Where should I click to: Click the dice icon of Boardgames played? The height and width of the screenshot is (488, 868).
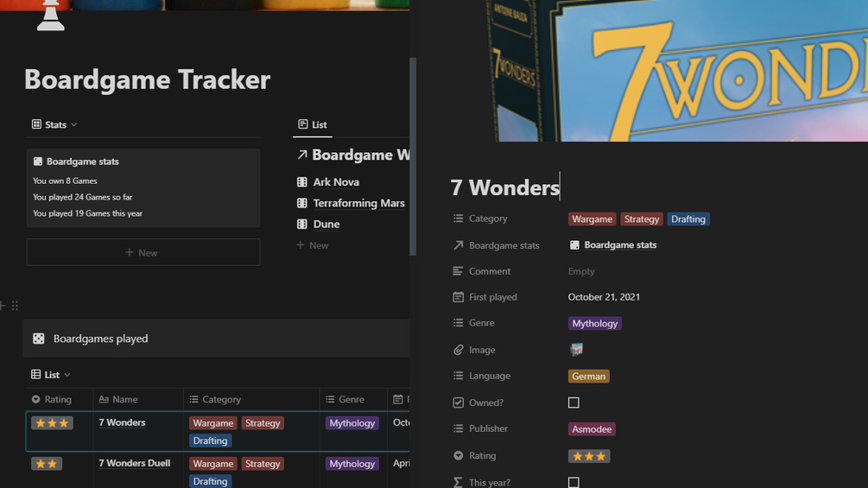[39, 339]
